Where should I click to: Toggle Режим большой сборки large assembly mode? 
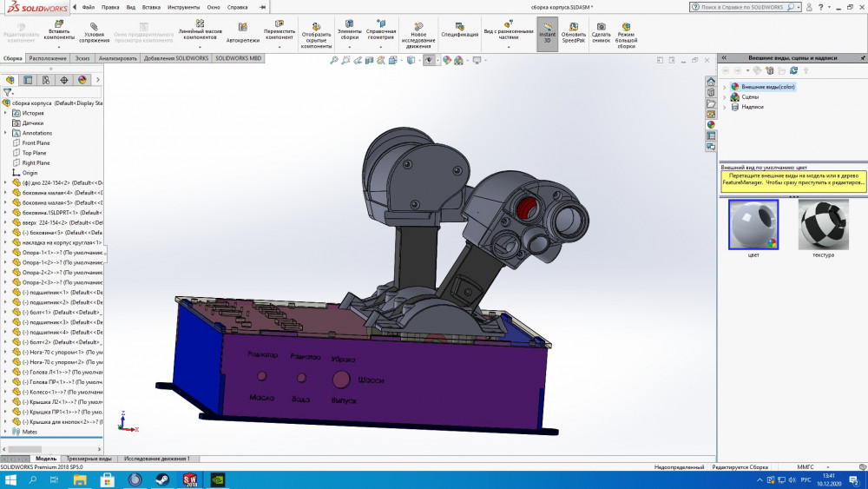pyautogui.click(x=626, y=26)
